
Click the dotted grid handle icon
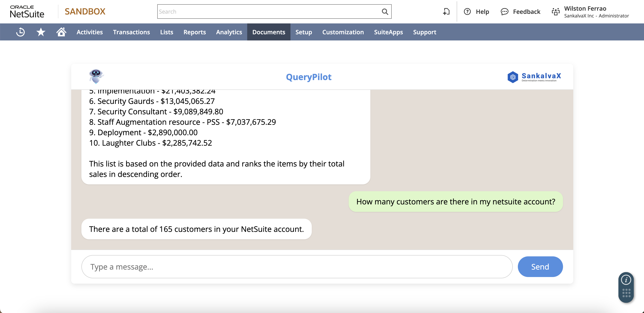(x=626, y=293)
